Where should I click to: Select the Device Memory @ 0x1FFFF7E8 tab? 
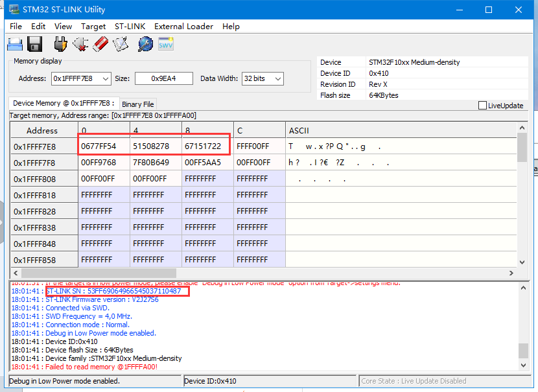64,103
